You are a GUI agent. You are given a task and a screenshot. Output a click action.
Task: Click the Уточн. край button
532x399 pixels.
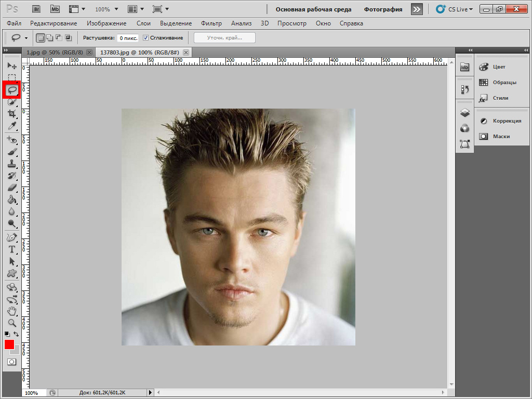(224, 37)
